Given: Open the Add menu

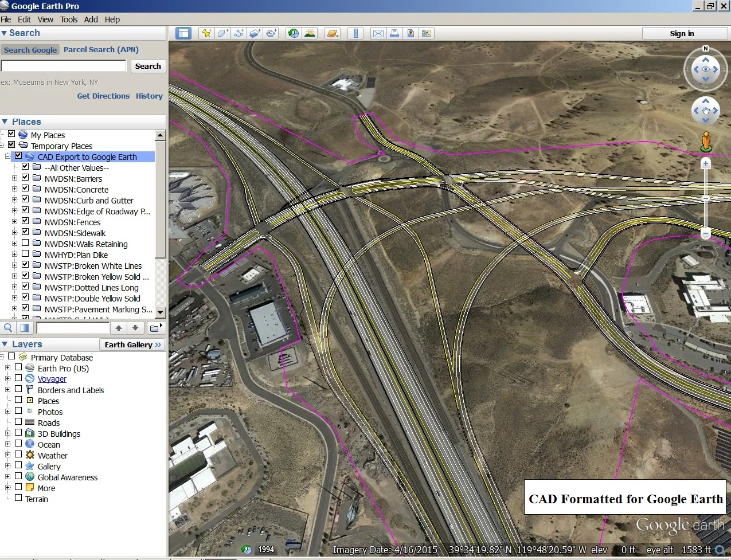Looking at the screenshot, I should tap(91, 19).
